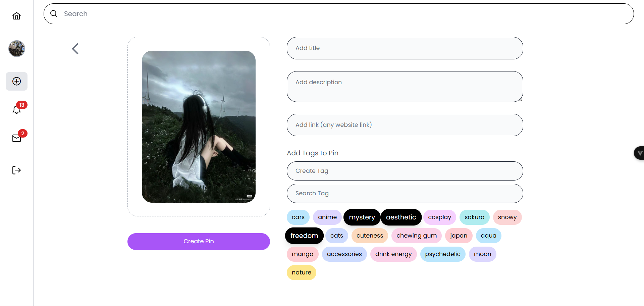Deselect the aesthetic tag
The width and height of the screenshot is (644, 306).
pos(401,217)
